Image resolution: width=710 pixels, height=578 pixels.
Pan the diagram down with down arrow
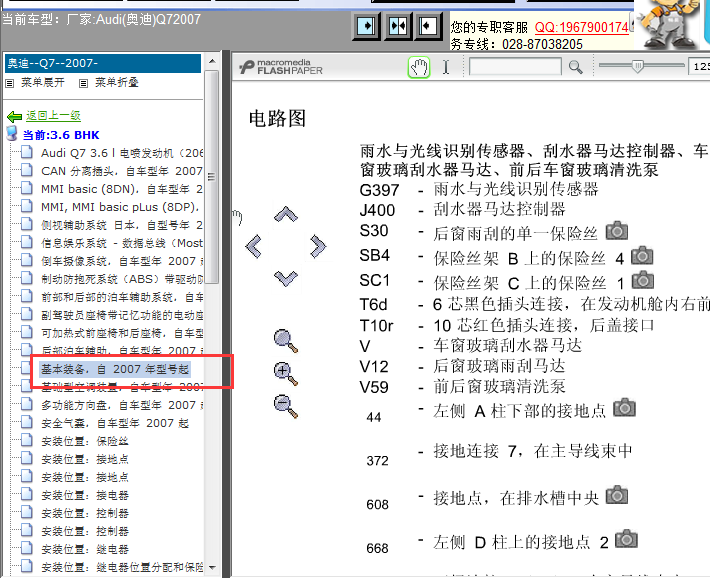(286, 278)
